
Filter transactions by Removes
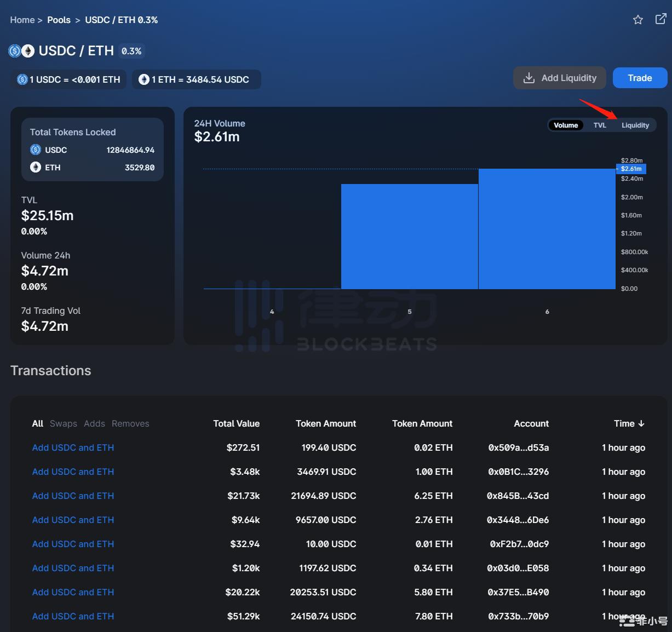(130, 423)
